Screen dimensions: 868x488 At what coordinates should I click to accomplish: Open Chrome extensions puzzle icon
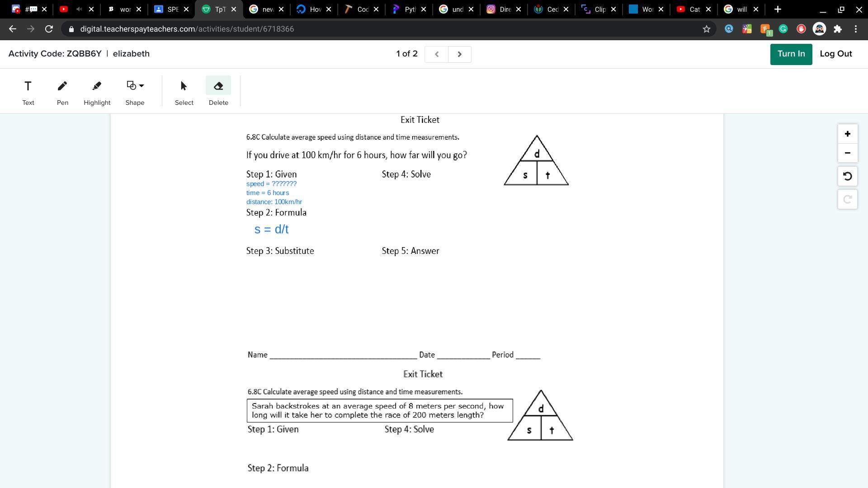[838, 29]
